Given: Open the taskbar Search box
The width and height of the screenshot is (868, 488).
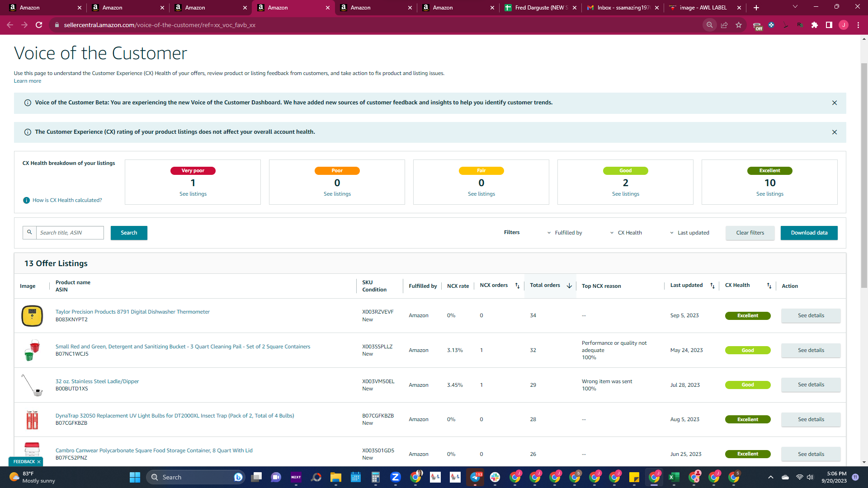Looking at the screenshot, I should point(195,477).
